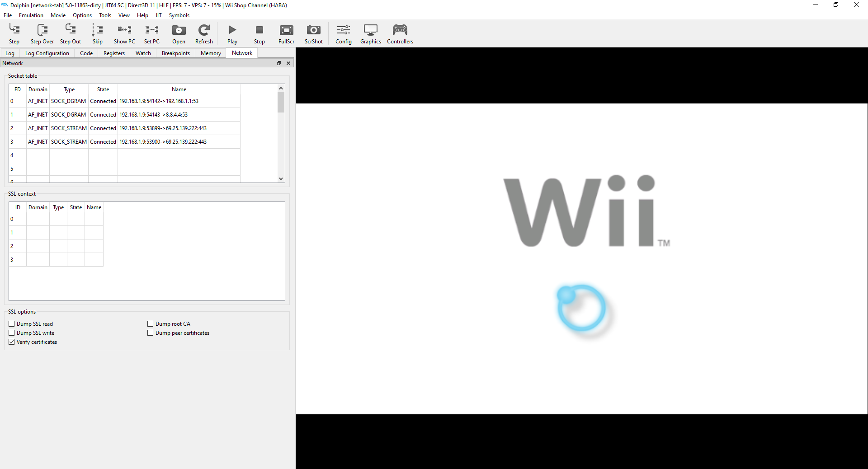
Task: Switch to the Watch tab
Action: (x=143, y=53)
